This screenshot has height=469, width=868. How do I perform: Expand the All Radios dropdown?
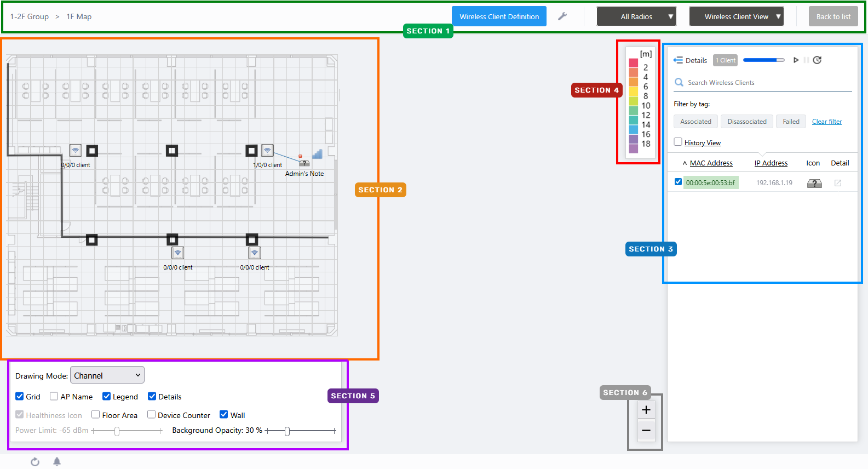click(x=636, y=16)
